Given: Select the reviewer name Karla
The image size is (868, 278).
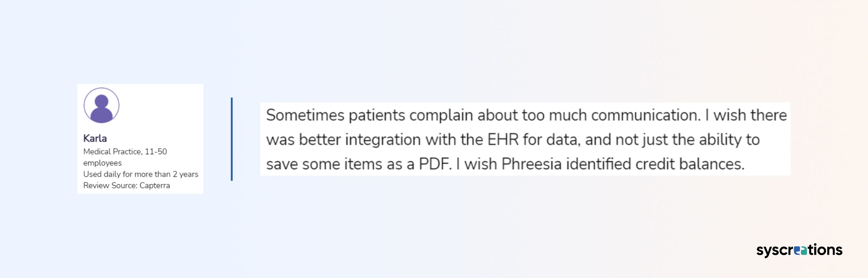Looking at the screenshot, I should pyautogui.click(x=95, y=138).
